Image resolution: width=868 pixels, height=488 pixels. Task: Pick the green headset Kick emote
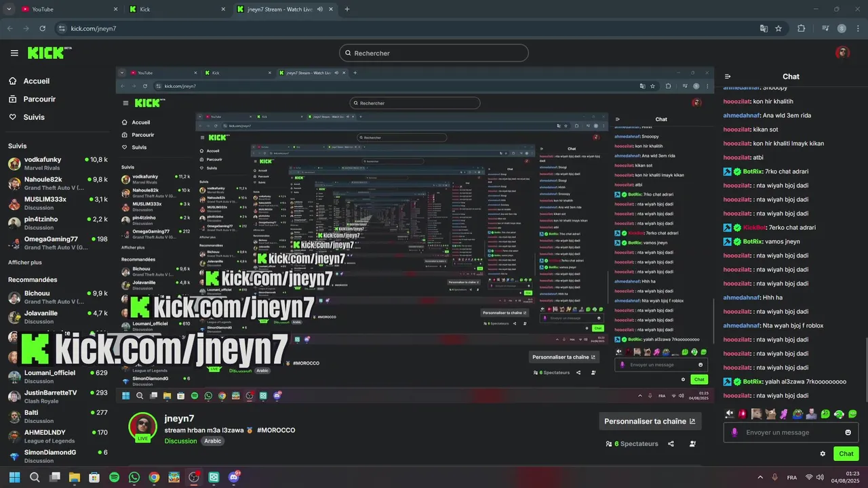pyautogui.click(x=839, y=413)
